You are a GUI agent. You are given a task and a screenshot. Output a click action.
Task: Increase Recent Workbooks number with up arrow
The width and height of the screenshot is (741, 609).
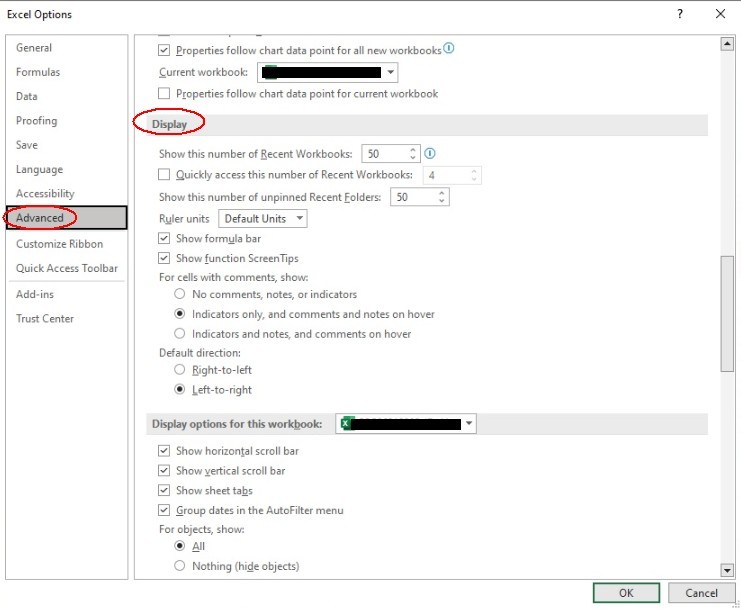413,150
